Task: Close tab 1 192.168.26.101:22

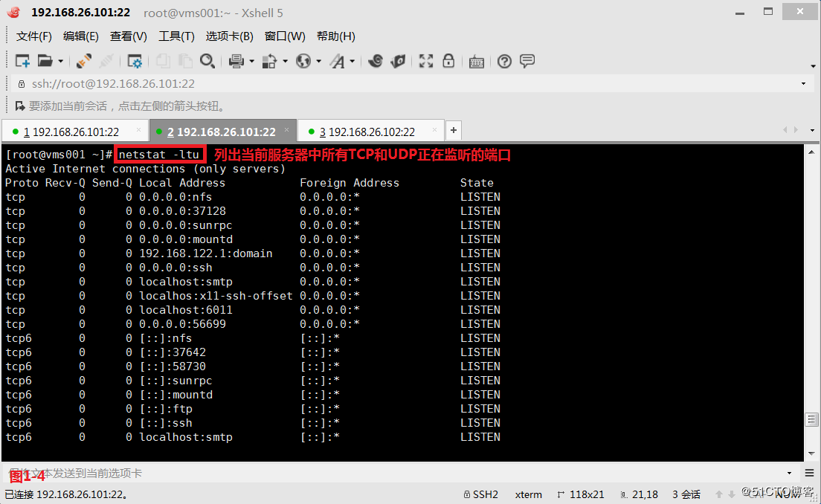Action: coord(139,130)
